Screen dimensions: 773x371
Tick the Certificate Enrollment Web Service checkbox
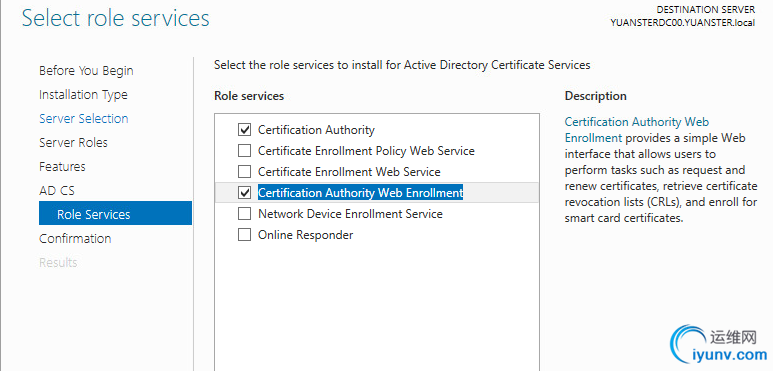[245, 171]
